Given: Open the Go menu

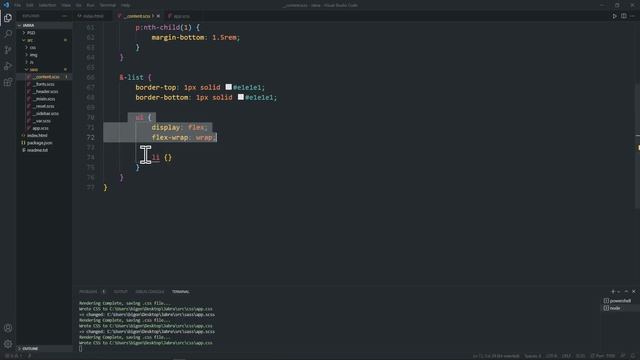Looking at the screenshot, I should coord(78,5).
